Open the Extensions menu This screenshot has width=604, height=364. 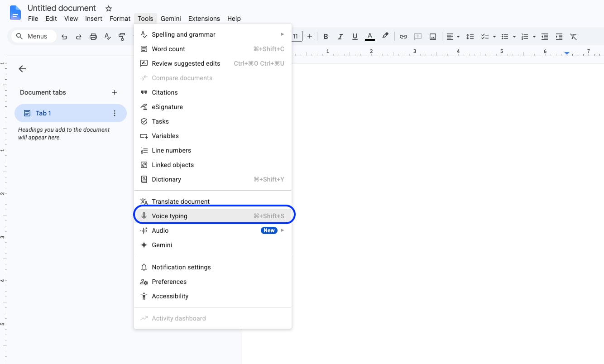pos(204,19)
